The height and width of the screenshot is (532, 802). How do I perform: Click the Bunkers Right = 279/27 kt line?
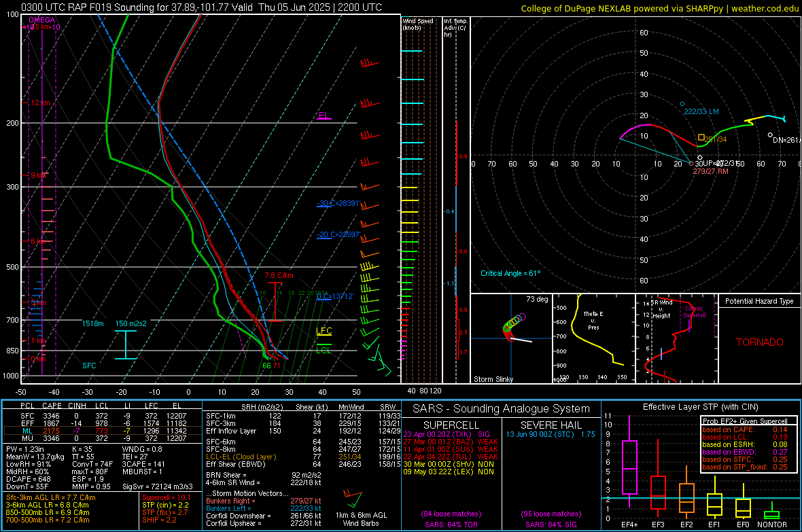click(264, 501)
